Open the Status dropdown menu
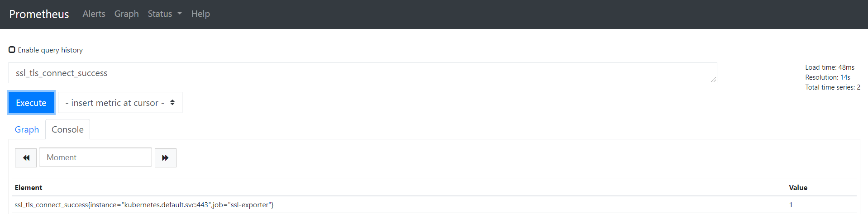This screenshot has height=214, width=868. tap(165, 14)
